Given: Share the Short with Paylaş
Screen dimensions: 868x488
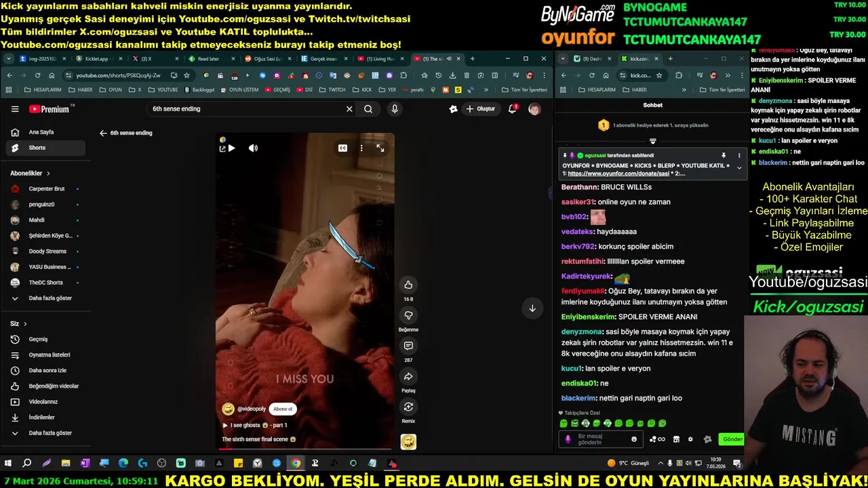Looking at the screenshot, I should click(x=408, y=376).
